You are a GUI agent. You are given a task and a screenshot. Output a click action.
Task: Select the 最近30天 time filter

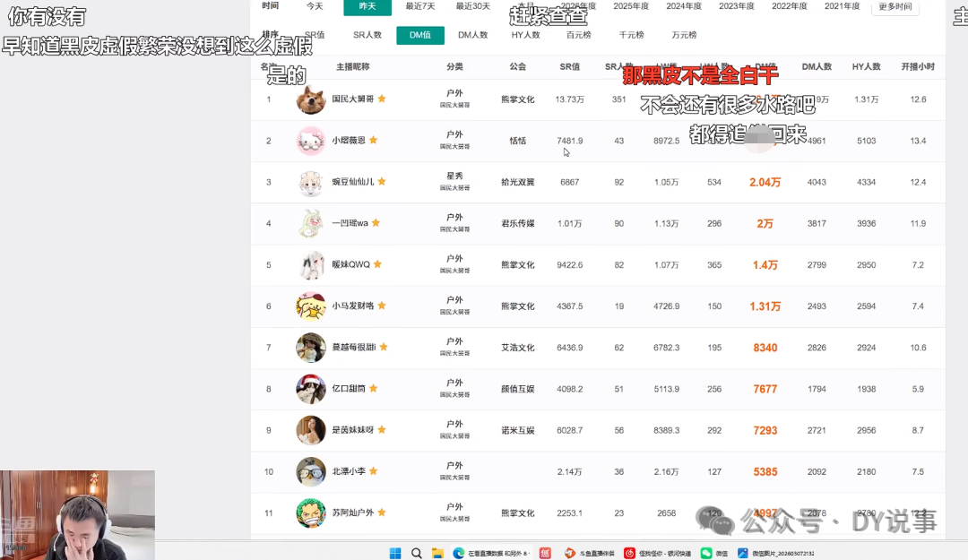click(x=473, y=6)
